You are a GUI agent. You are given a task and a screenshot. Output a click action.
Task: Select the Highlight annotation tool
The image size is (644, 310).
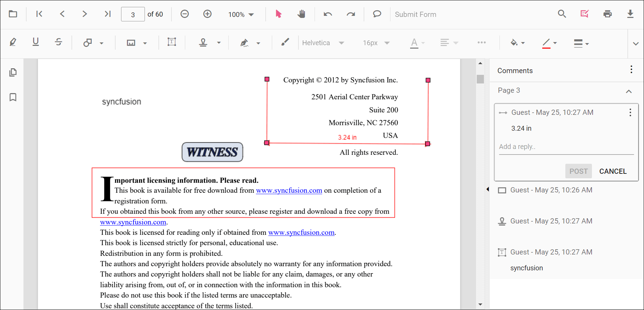13,42
